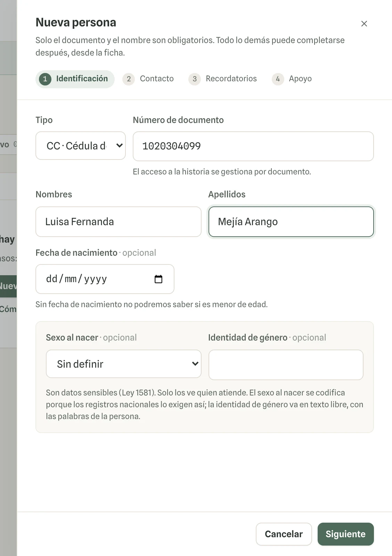This screenshot has height=556, width=392.
Task: Focus the Nombres input field
Action: 119,222
